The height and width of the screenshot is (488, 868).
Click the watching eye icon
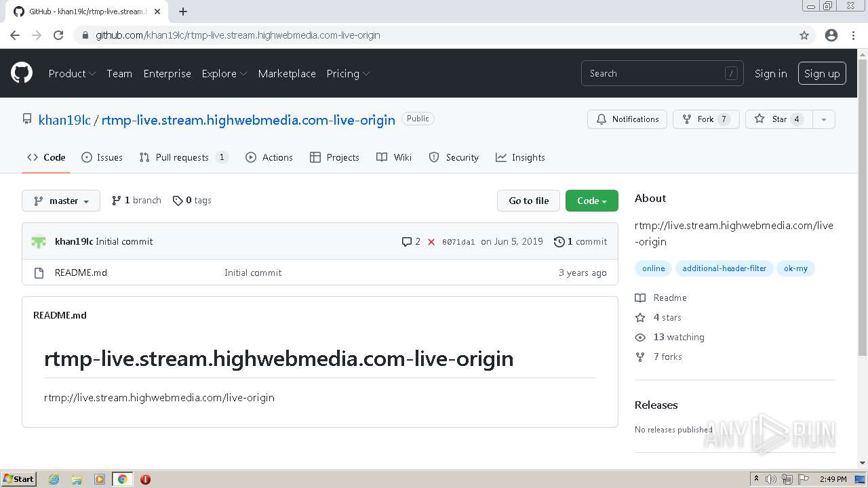[x=640, y=337]
